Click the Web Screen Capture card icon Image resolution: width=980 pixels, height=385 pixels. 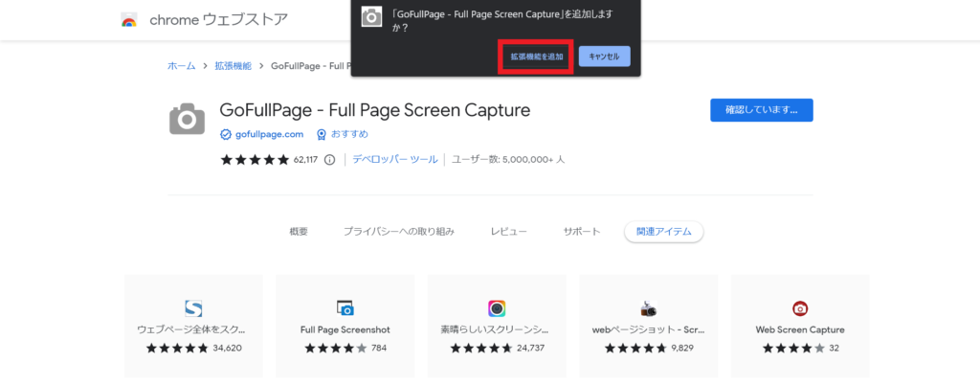(800, 308)
